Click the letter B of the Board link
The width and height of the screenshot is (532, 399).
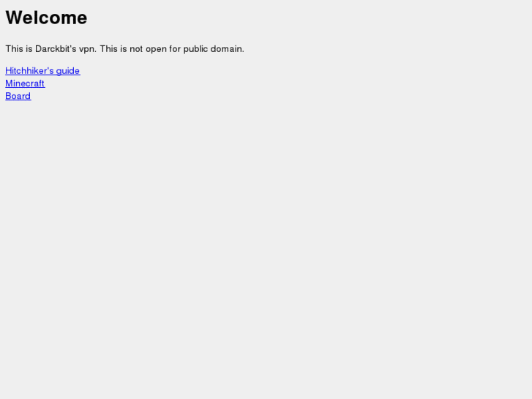8,96
